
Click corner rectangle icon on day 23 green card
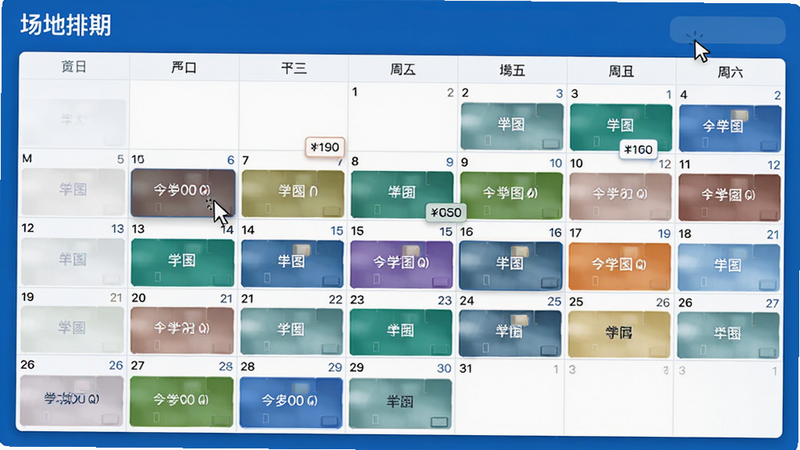(440, 350)
